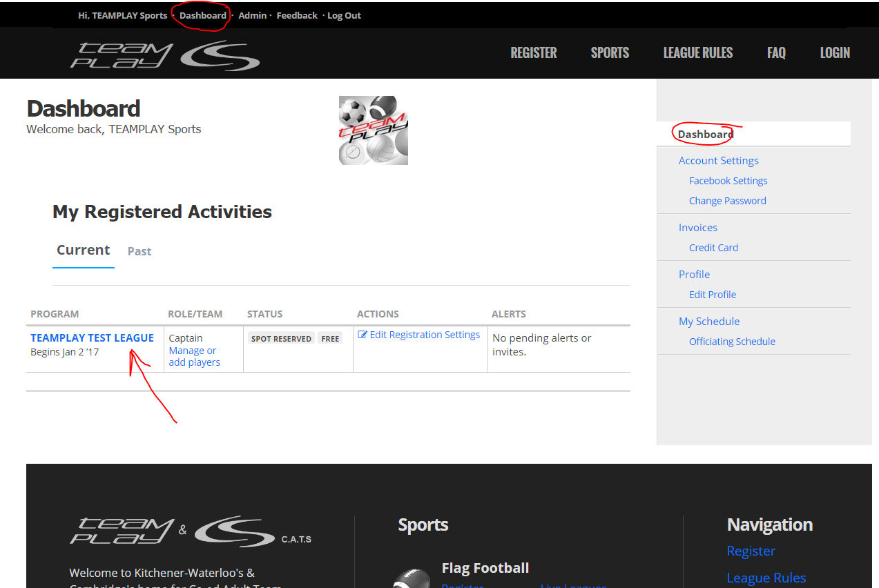
Task: Open Change Password in sidebar
Action: point(728,201)
